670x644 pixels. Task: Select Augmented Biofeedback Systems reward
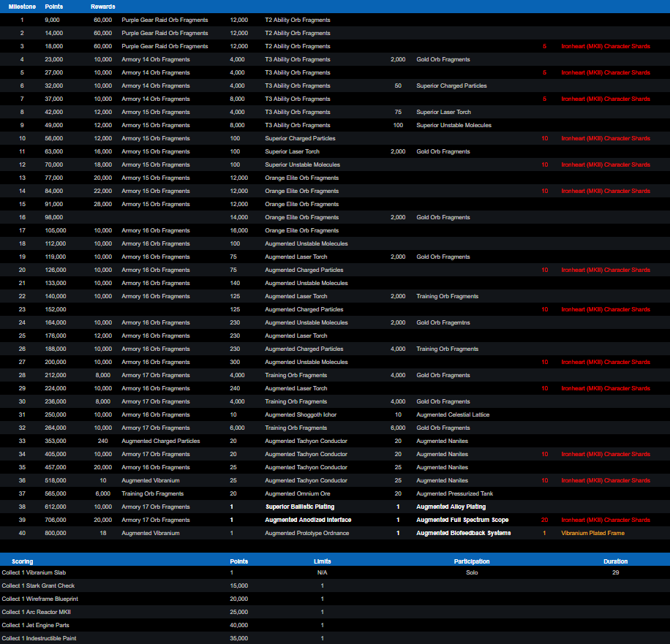pyautogui.click(x=463, y=534)
